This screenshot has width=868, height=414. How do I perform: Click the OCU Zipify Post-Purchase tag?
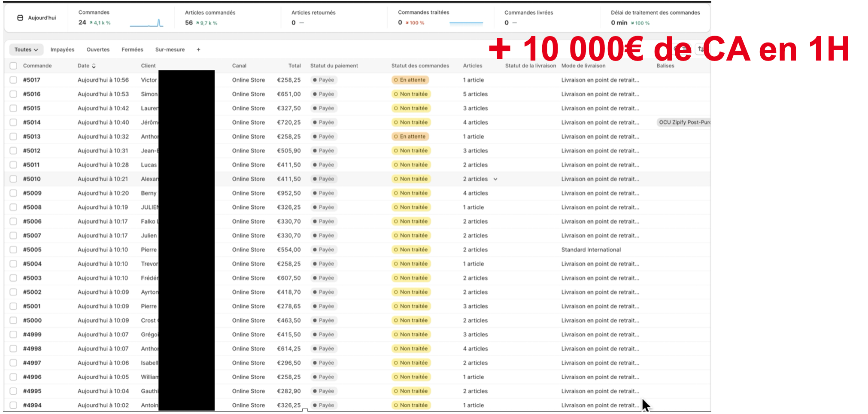click(683, 122)
